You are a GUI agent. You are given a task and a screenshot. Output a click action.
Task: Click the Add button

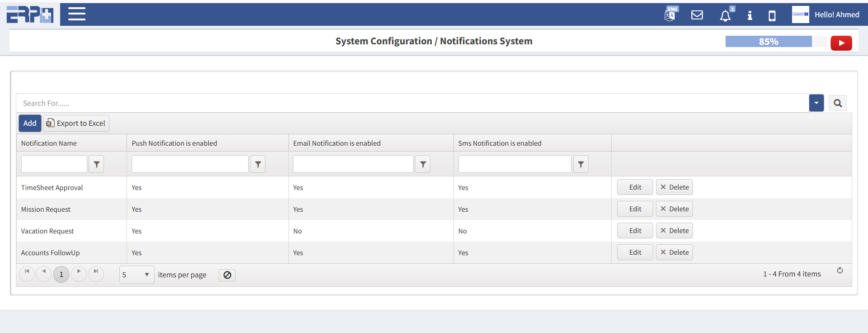click(x=30, y=123)
